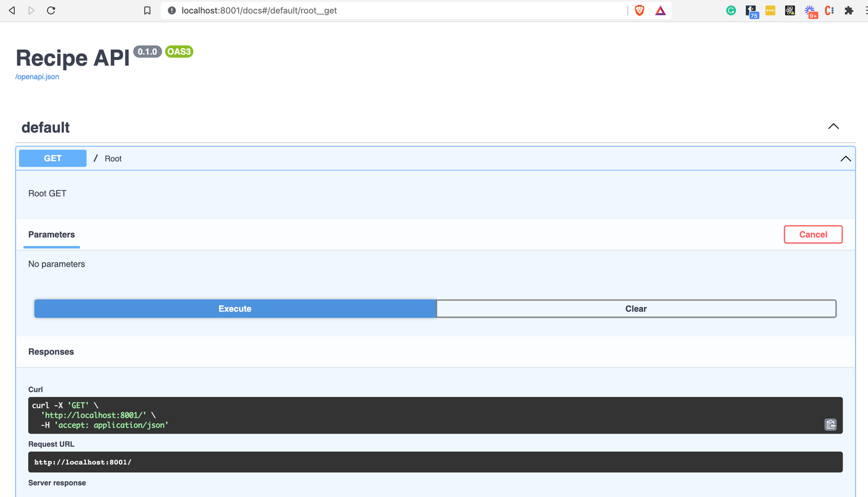
Task: Click the address bar URL
Action: click(259, 10)
